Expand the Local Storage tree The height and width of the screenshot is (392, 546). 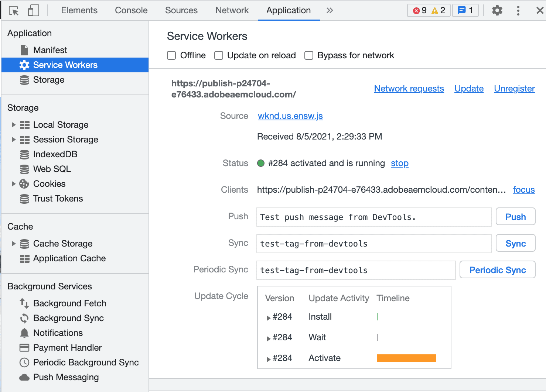click(x=14, y=124)
